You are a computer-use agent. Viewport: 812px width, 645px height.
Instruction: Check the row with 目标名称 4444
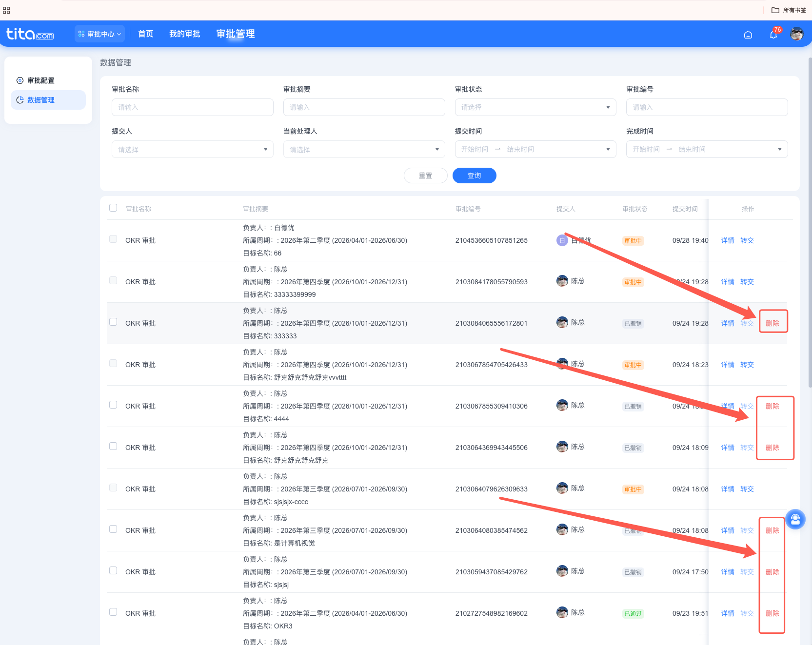(x=113, y=405)
